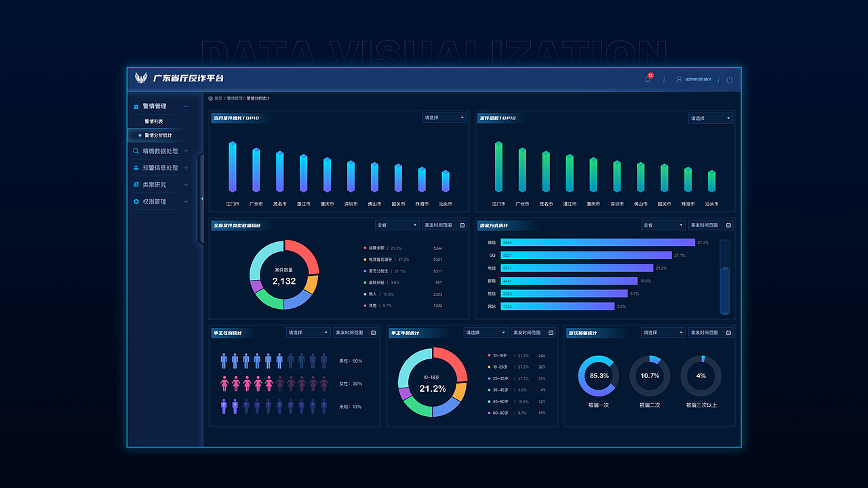Click the 警情管理 siren icon
Image resolution: width=868 pixels, height=488 pixels.
coord(136,106)
